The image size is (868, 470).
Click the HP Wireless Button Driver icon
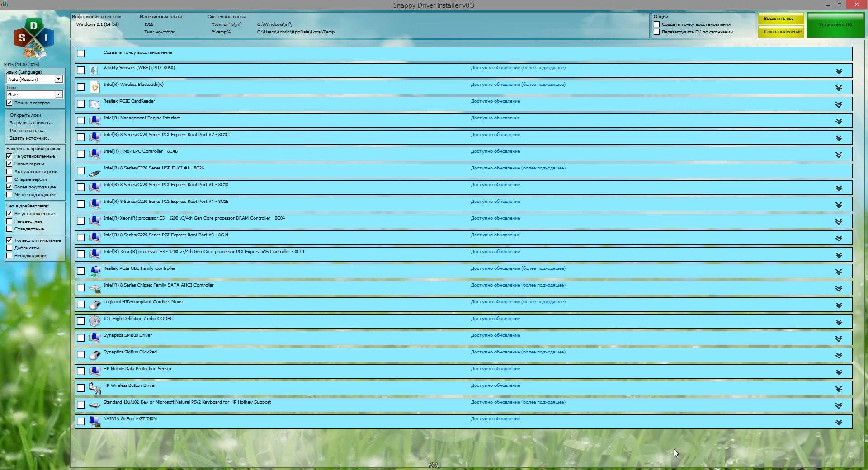point(94,388)
